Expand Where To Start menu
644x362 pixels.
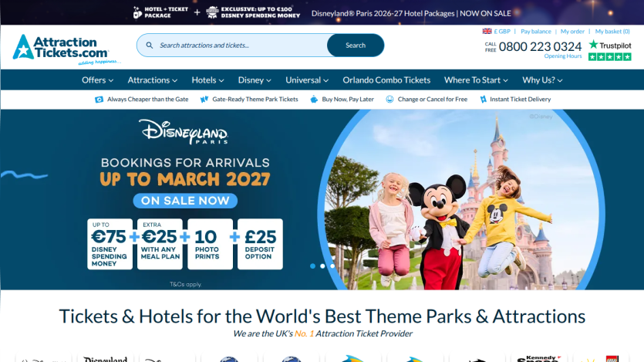click(x=476, y=80)
